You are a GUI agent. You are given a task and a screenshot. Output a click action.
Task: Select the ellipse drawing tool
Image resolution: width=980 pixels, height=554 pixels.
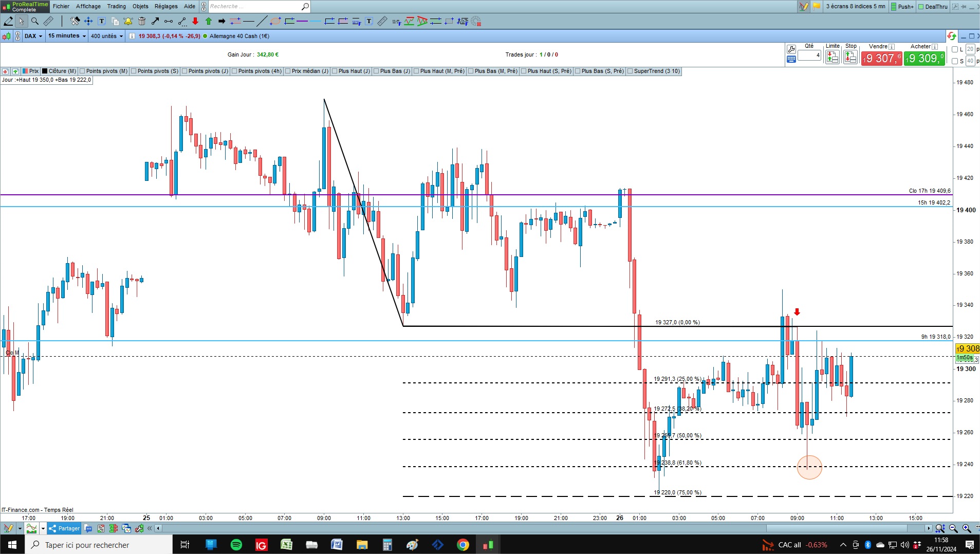click(275, 21)
